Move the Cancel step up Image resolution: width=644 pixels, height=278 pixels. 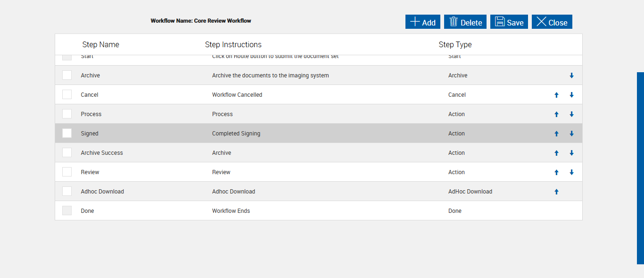(x=556, y=95)
